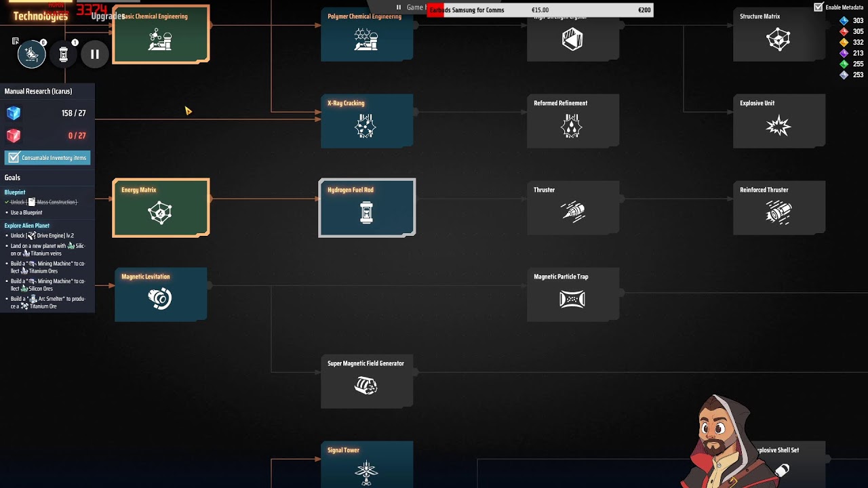Click the Manual Research (Icarus) header
This screenshot has height=488, width=868.
coord(38,91)
